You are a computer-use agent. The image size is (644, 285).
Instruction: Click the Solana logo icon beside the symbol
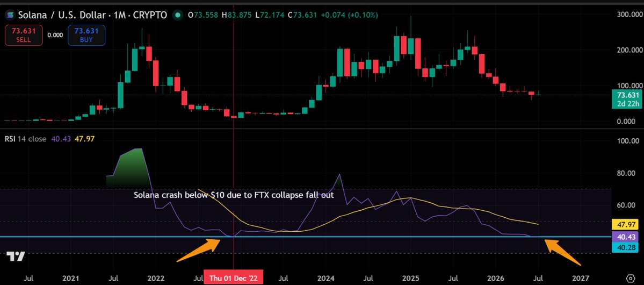tap(11, 15)
